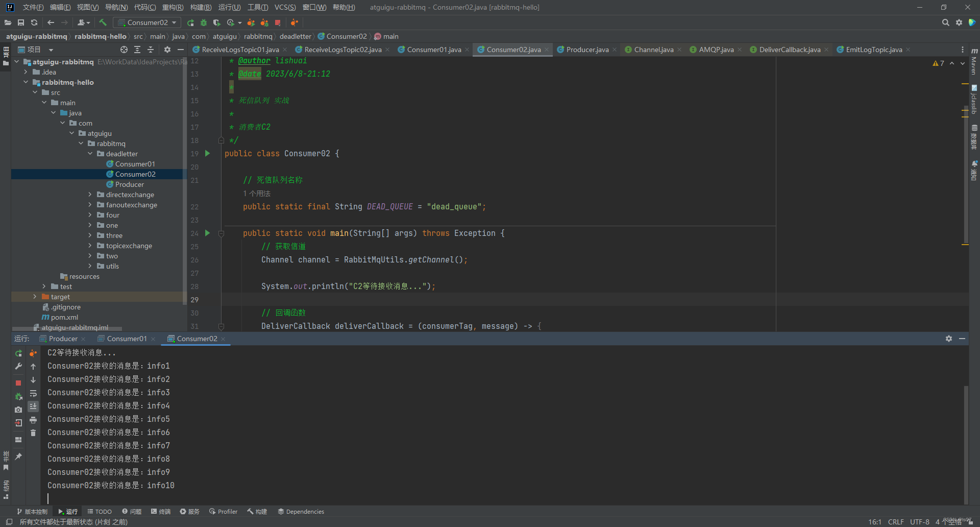Open the 重构(R) menu
Image resolution: width=980 pixels, height=527 pixels.
(x=173, y=7)
